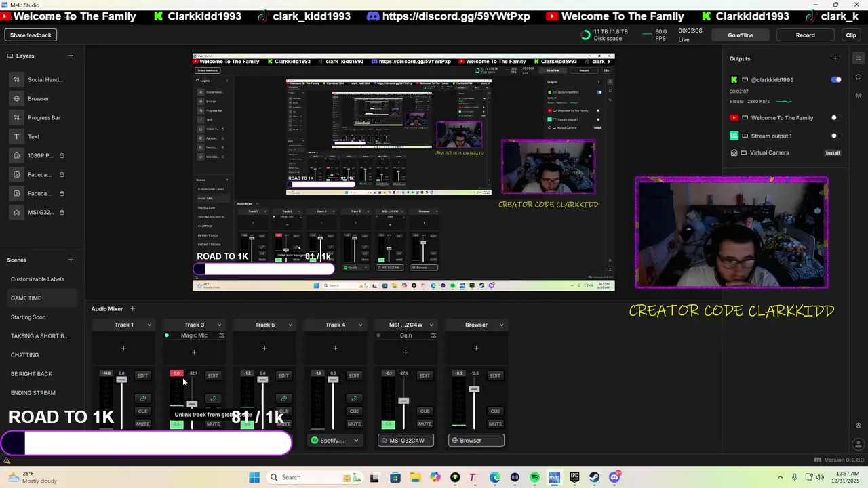This screenshot has height=488, width=868.
Task: Add effect to Browser track
Action: (x=476, y=348)
